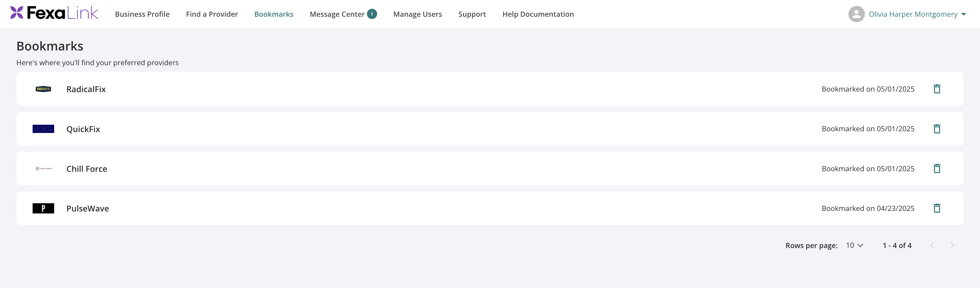Open the Support page
Screen dimensions: 980x288
click(472, 14)
